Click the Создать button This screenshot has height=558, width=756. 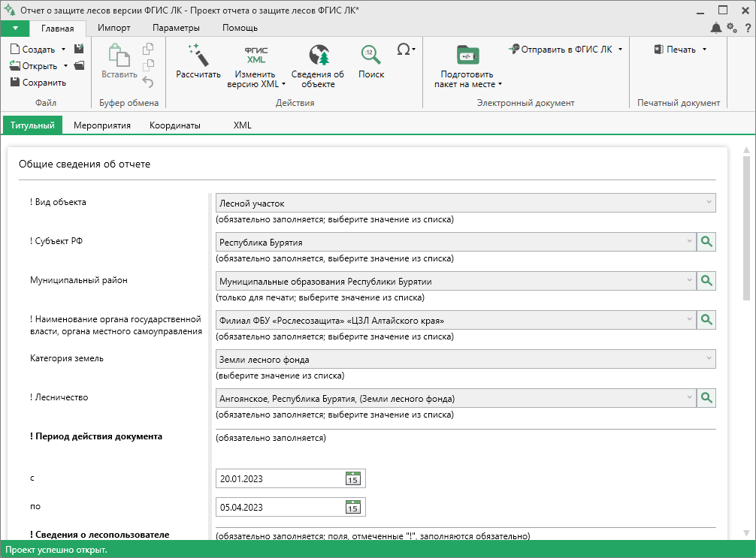[x=33, y=49]
